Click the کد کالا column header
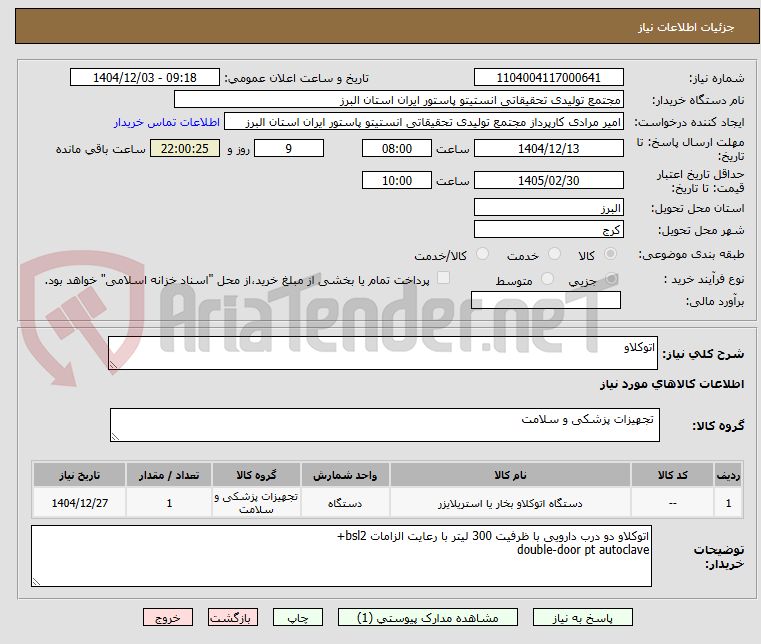761x644 pixels. pyautogui.click(x=672, y=475)
